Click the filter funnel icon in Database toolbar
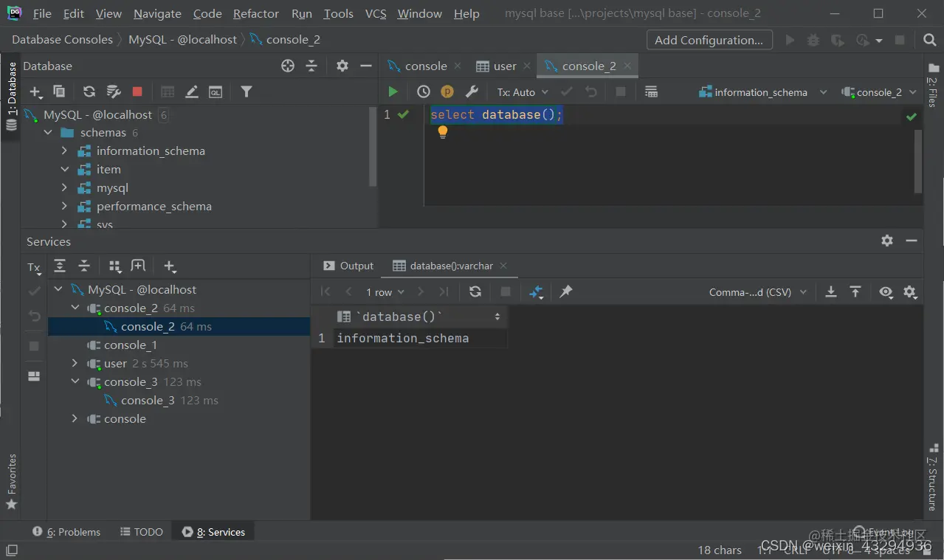The width and height of the screenshot is (944, 560). (247, 91)
